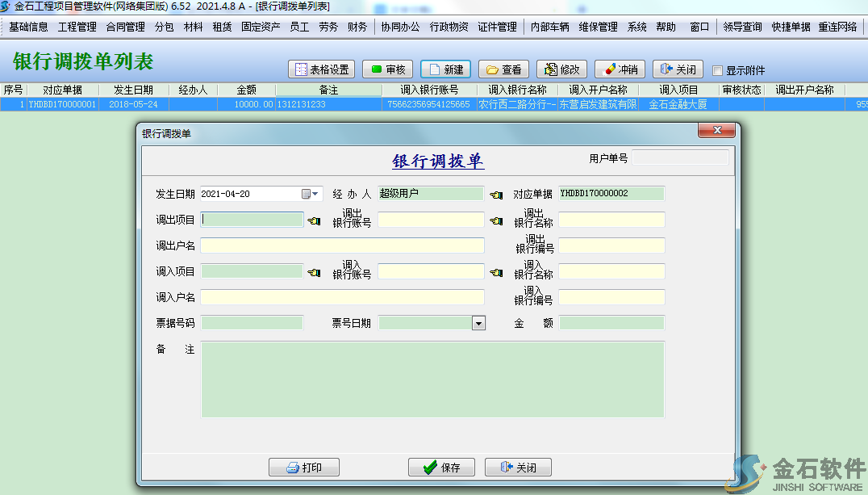Viewport: 868px width, 495px height.
Task: Click the 打印 button in the dialog
Action: tap(303, 468)
